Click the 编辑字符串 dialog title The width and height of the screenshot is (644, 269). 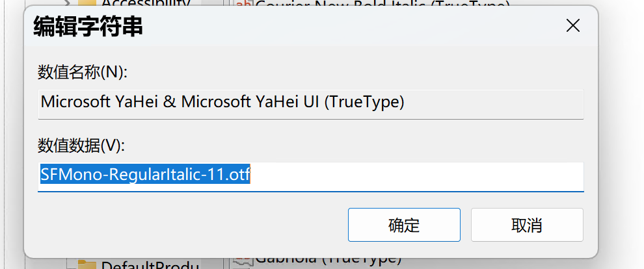coord(88,27)
